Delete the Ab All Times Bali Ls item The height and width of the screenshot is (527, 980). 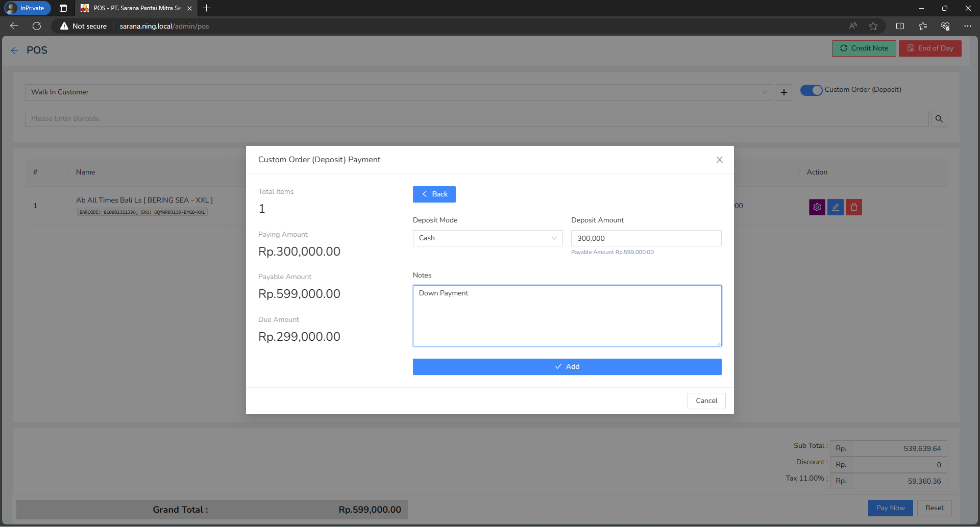(x=854, y=207)
